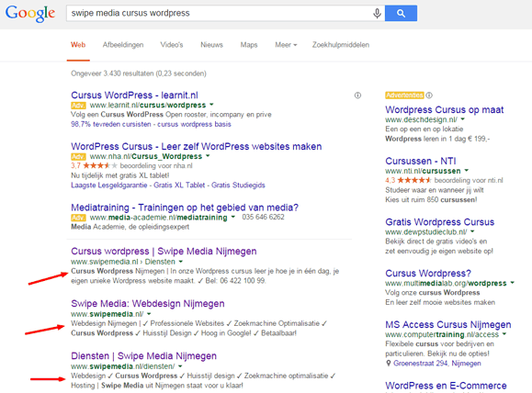Switch to the Afbeeldingen tab
Image resolution: width=532 pixels, height=393 pixels.
[123, 45]
